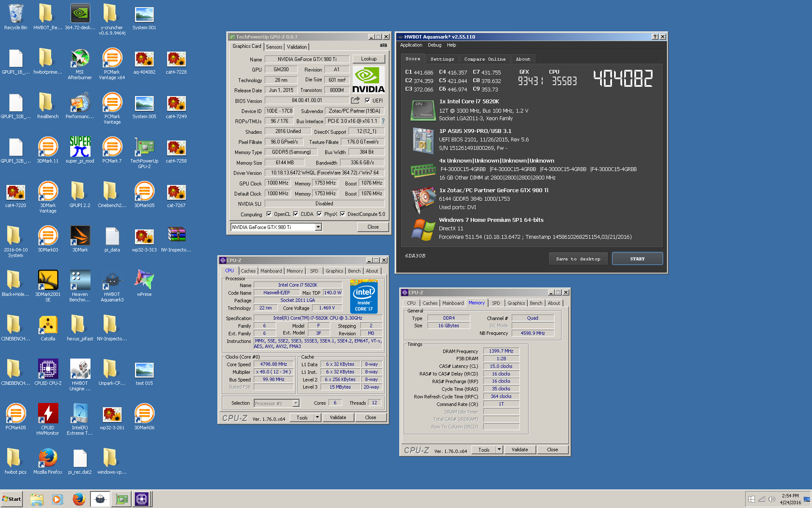
Task: Open the 3DMark06 desktop shortcut
Action: (144, 417)
